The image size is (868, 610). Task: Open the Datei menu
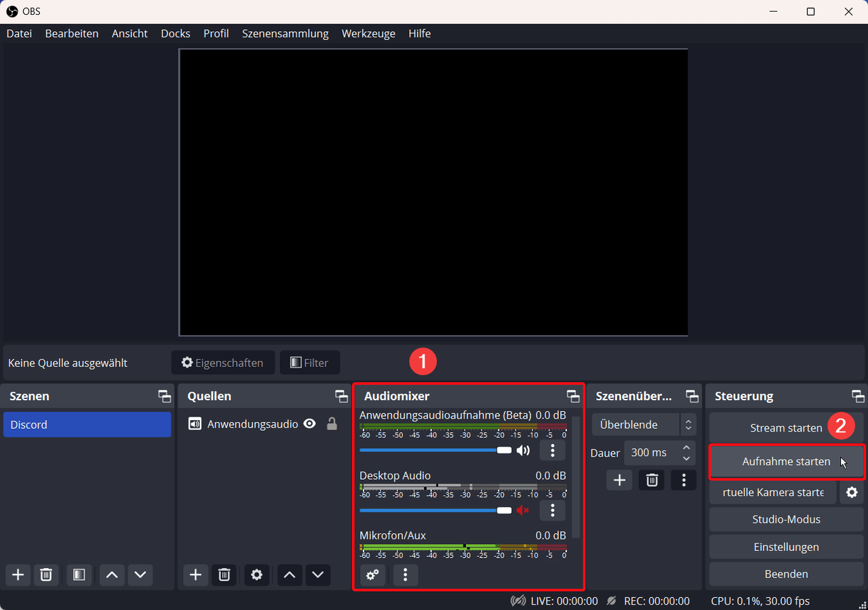(x=19, y=33)
